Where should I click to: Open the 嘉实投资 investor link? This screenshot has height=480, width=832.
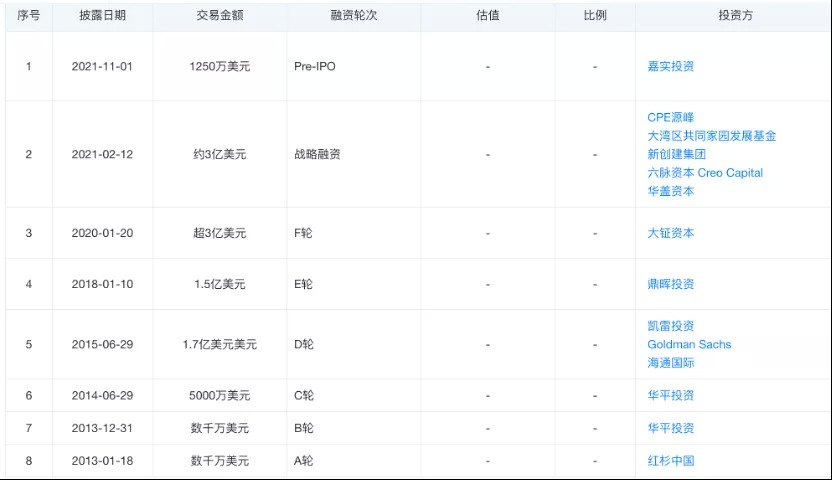pos(670,66)
